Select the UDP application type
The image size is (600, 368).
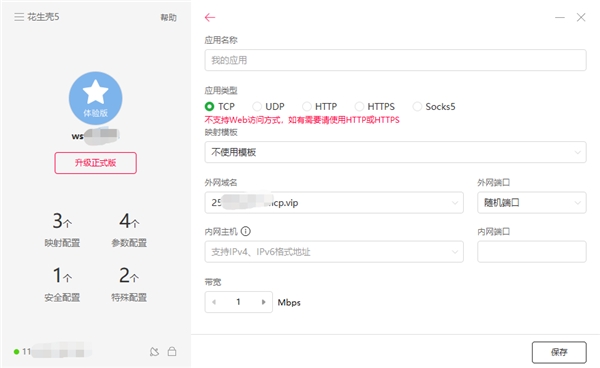click(x=269, y=106)
